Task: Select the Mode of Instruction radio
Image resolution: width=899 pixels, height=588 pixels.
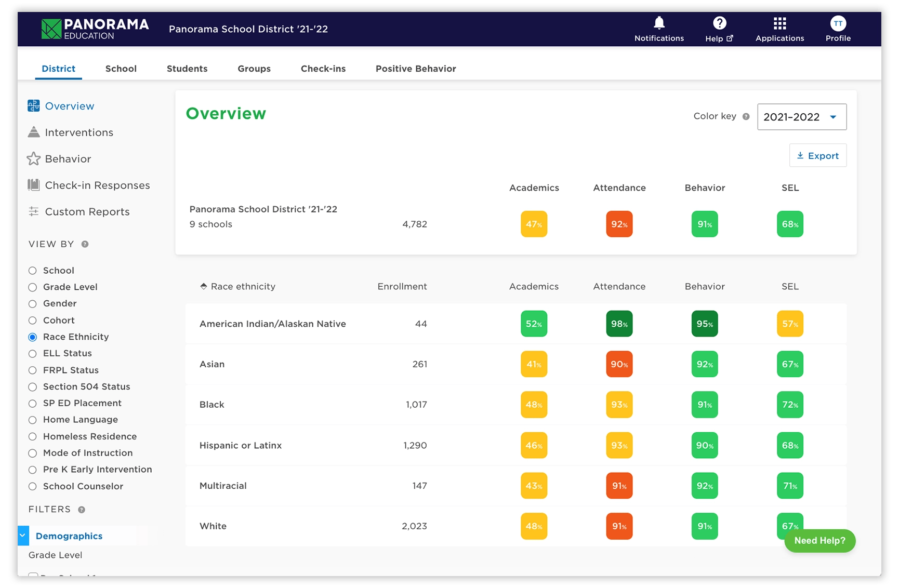Action: (x=33, y=453)
